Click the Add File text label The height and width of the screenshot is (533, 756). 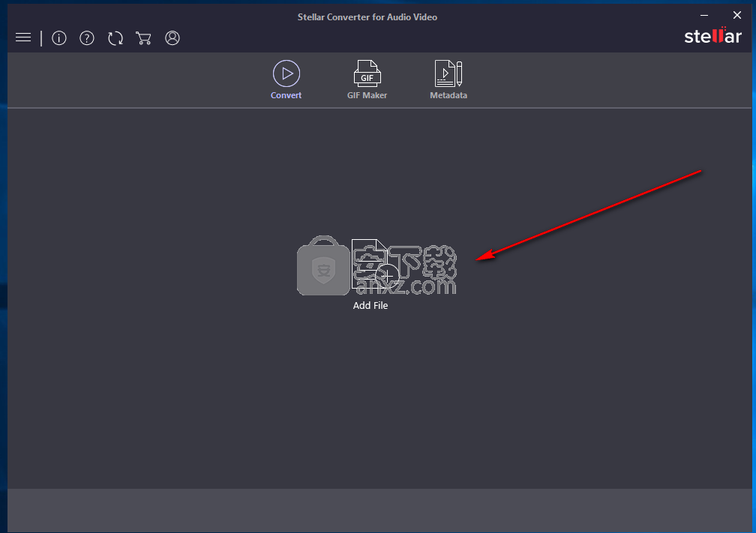point(370,306)
